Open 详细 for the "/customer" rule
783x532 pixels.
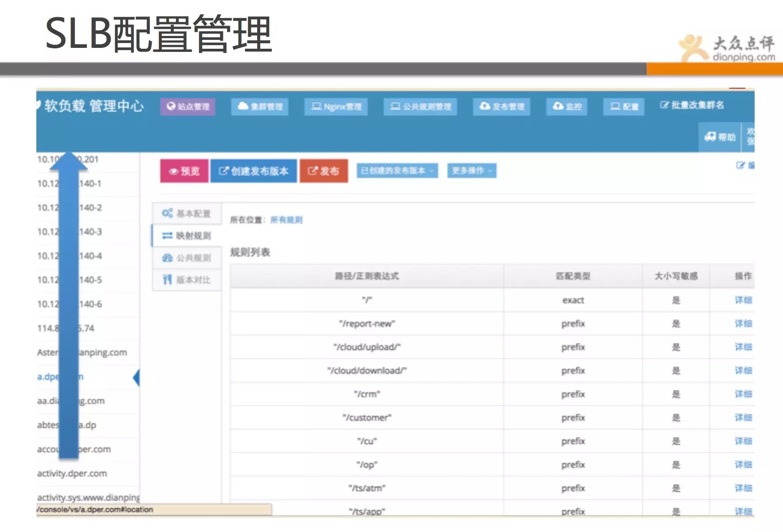744,418
